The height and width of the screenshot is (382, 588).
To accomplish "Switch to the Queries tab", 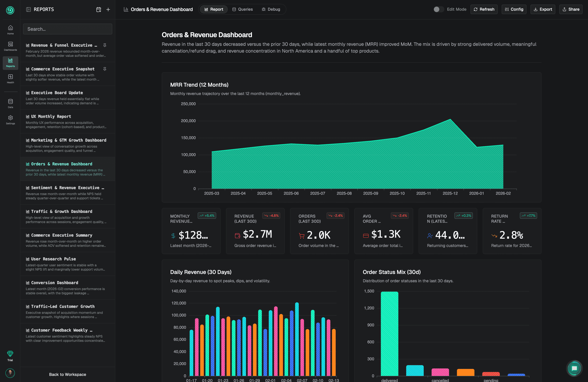I will 242,9.
